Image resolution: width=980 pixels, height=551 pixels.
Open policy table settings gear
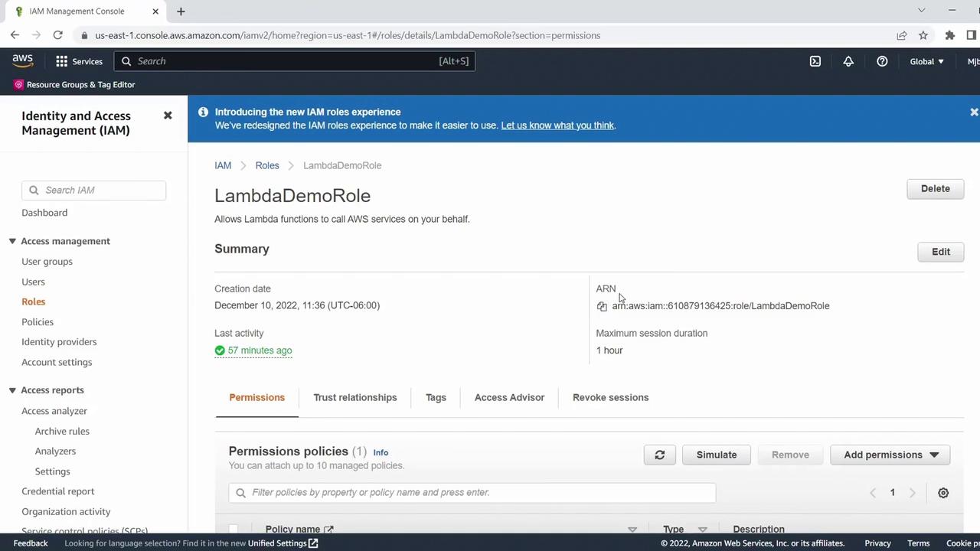tap(943, 493)
